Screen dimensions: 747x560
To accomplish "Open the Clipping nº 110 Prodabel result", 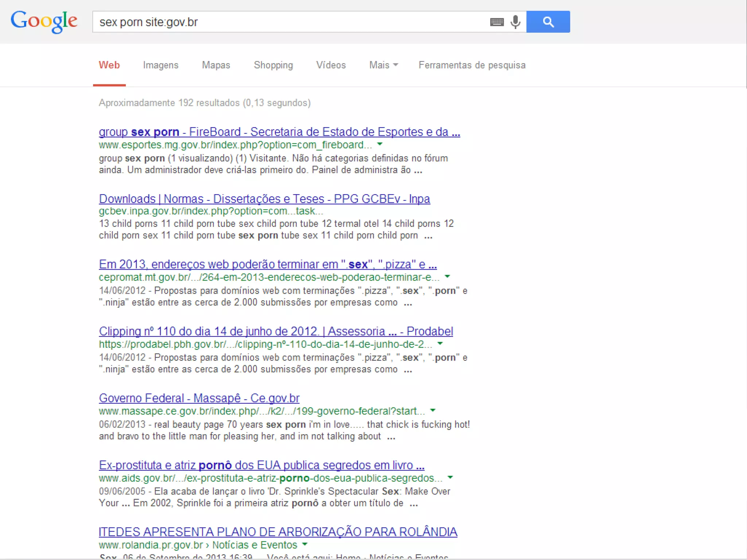I will (x=276, y=331).
